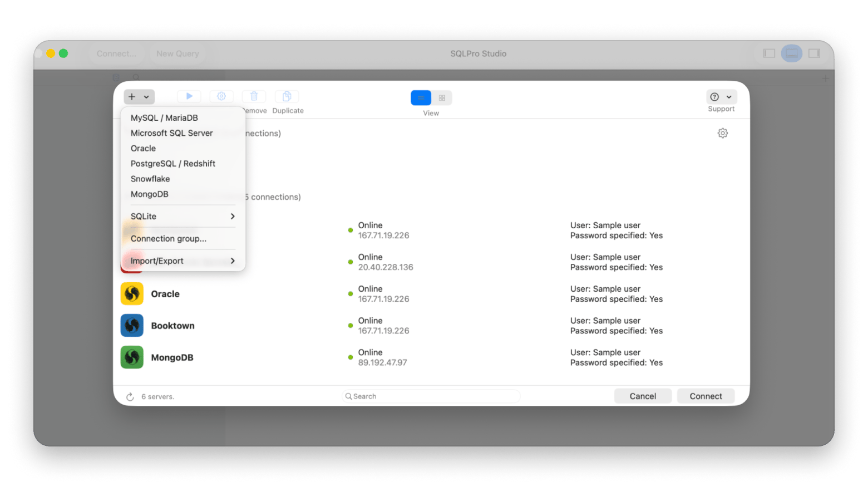Screen dimensions: 868x491
Task: Click Connect... in main window toolbar
Action: tap(116, 53)
